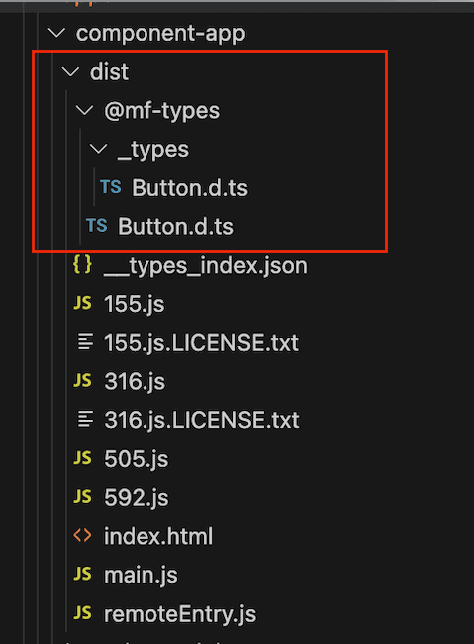The image size is (474, 644).
Task: Collapse the component-app folder chevron
Action: point(56,33)
